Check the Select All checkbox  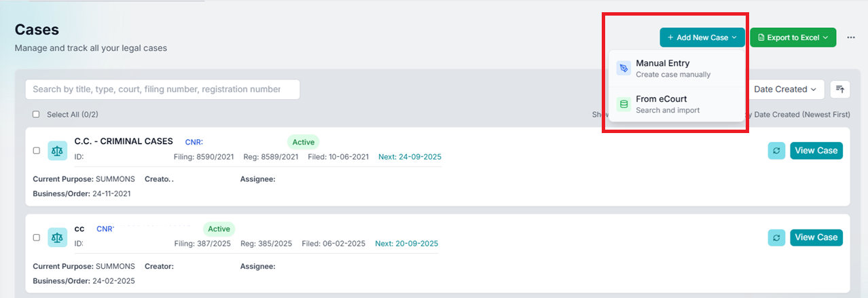tap(36, 115)
